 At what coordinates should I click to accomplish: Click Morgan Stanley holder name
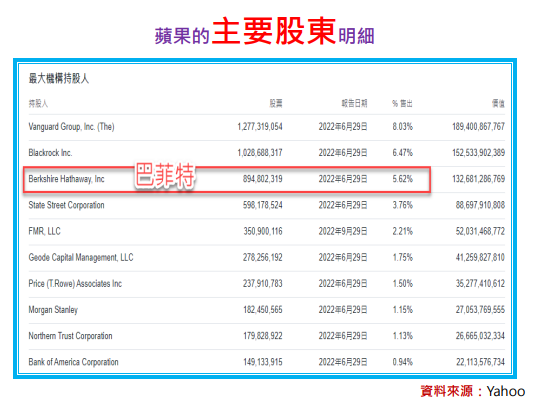pos(53,310)
